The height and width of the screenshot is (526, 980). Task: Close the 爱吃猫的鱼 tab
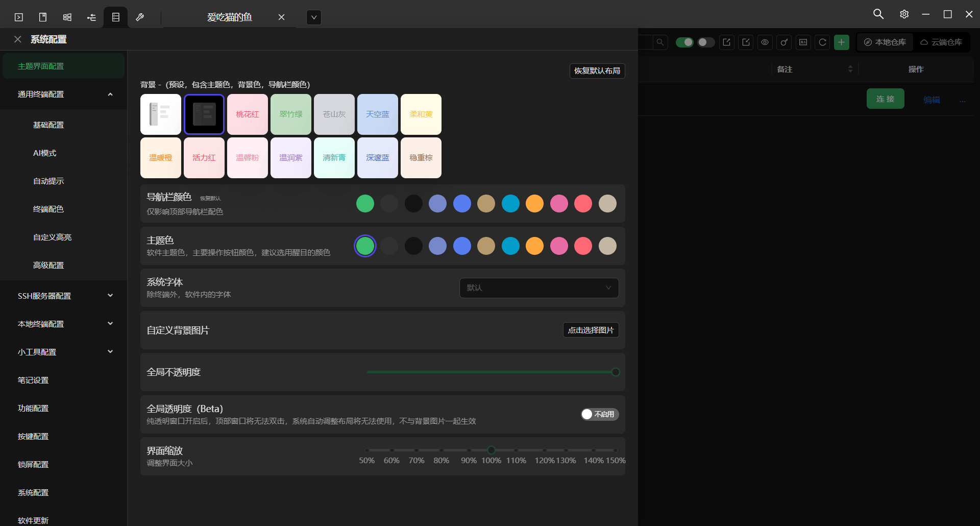pyautogui.click(x=281, y=17)
